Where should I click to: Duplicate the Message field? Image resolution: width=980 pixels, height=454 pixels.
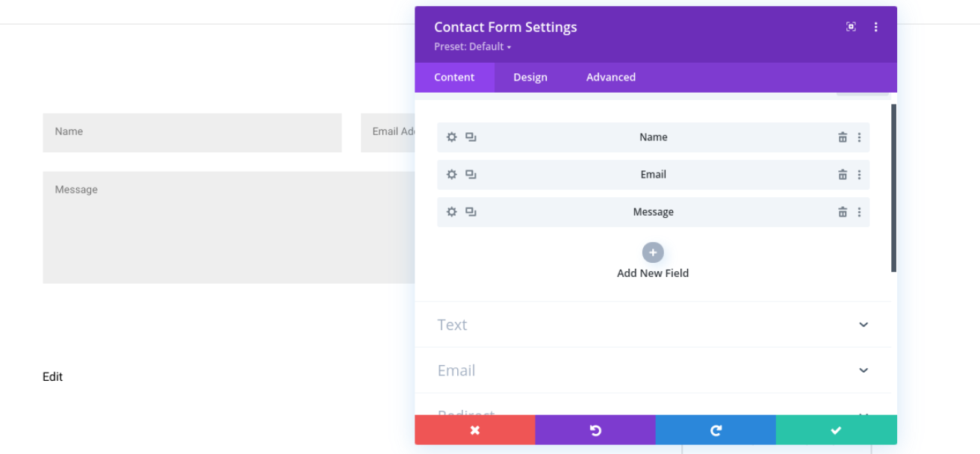[x=471, y=211]
